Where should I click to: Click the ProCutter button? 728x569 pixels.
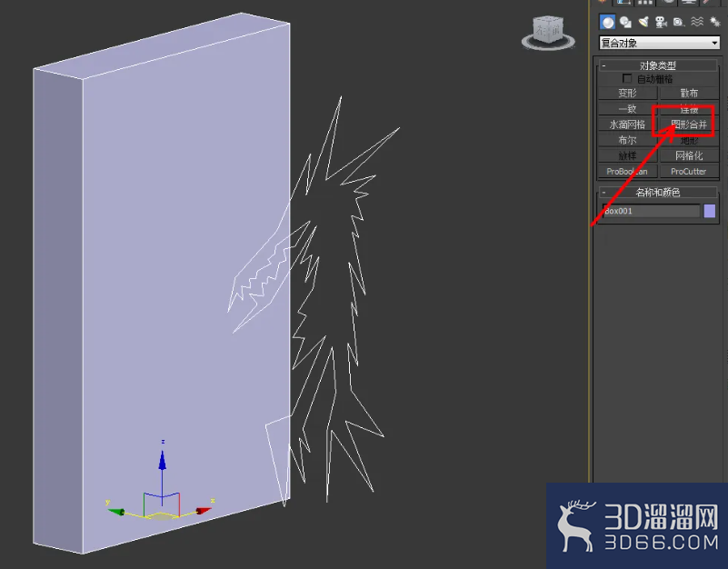689,172
